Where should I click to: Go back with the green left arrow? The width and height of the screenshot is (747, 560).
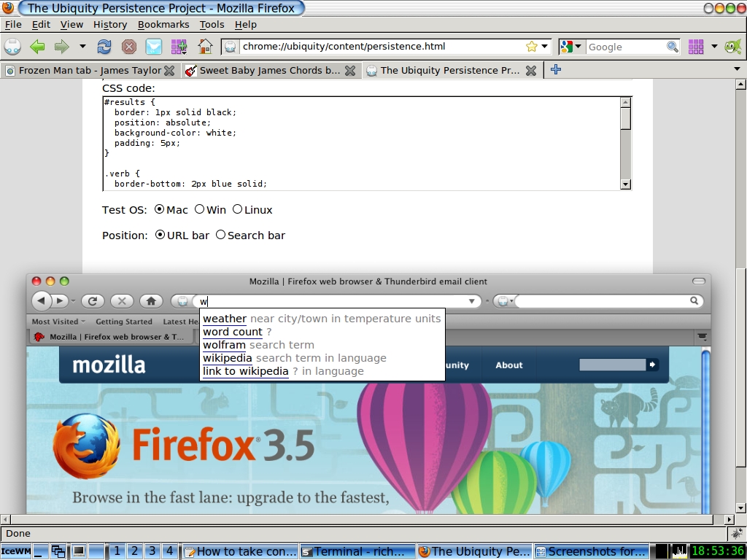pyautogui.click(x=37, y=47)
